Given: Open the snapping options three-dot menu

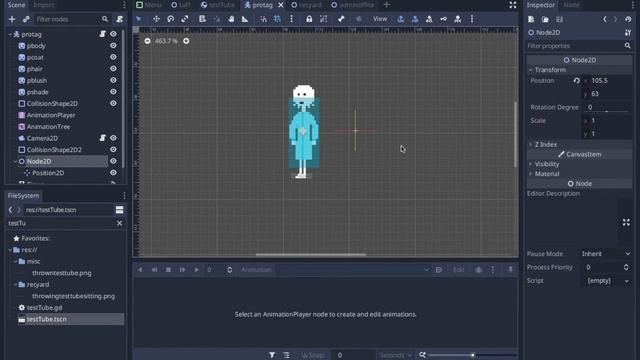Looking at the screenshot, I should [x=291, y=19].
